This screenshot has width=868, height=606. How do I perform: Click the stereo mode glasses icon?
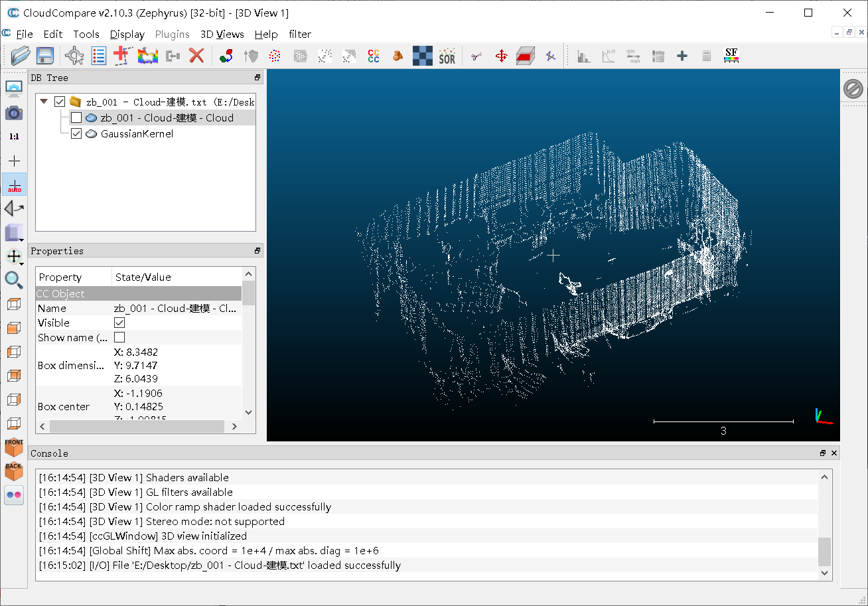point(14,494)
